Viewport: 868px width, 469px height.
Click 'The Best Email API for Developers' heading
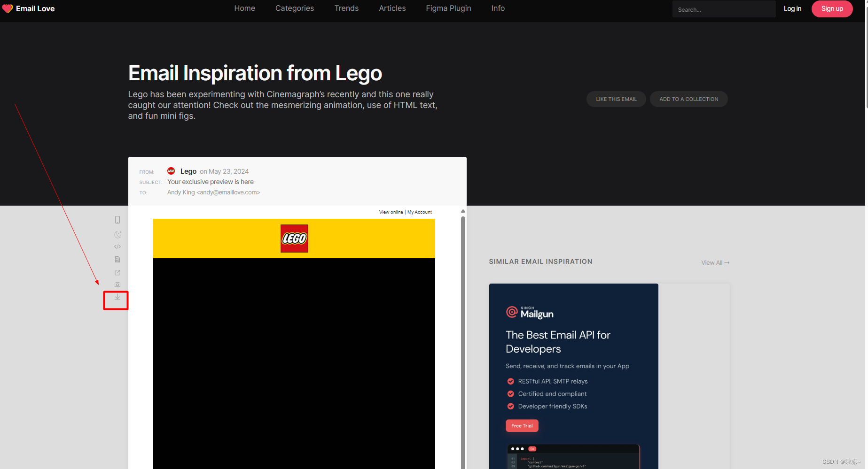pos(558,342)
